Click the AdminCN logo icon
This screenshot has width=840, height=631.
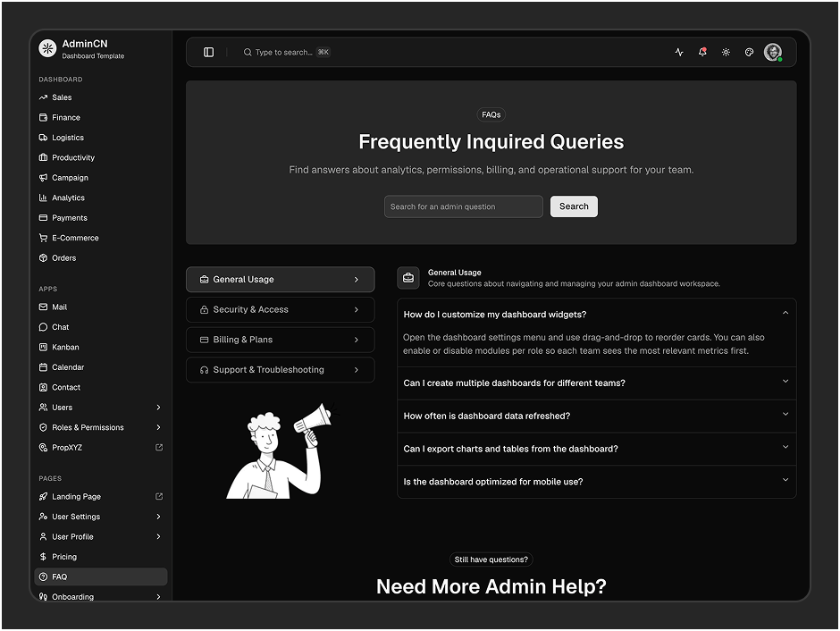coord(47,48)
